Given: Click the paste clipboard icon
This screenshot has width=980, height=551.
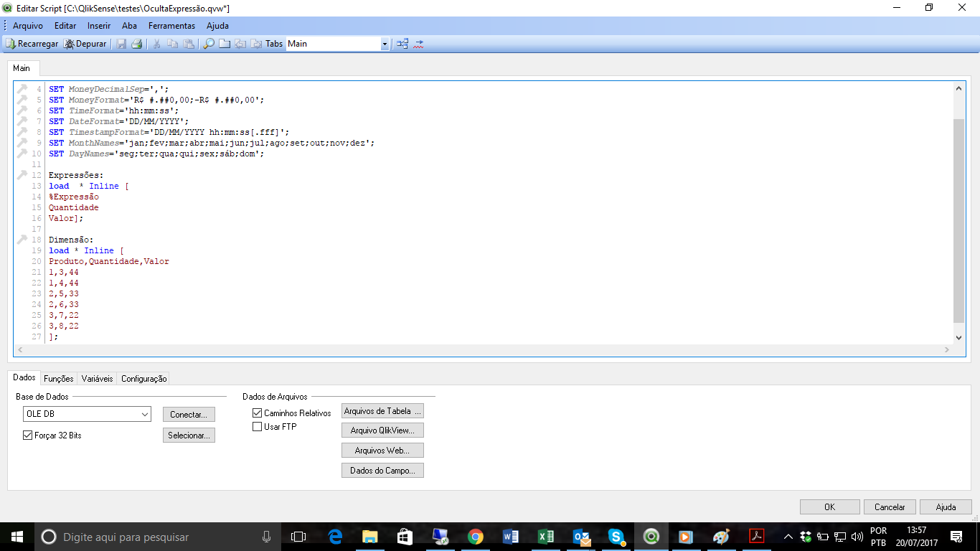Looking at the screenshot, I should (x=188, y=44).
